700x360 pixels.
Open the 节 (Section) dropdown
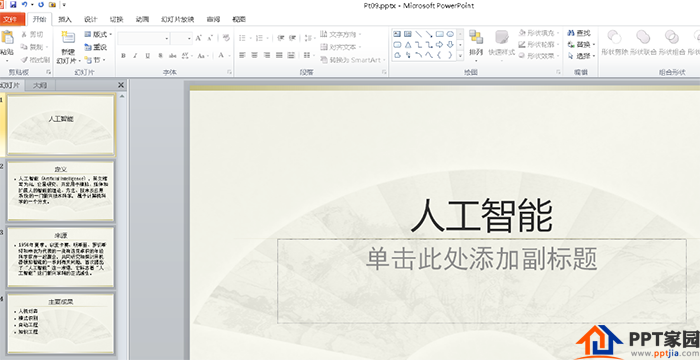[x=94, y=59]
